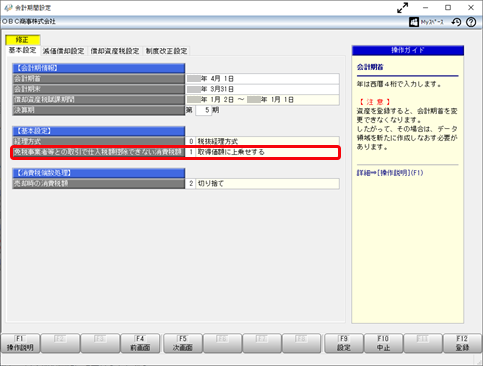Close the 会計期間設定 window
This screenshot has height=366, width=483.
coord(471,8)
